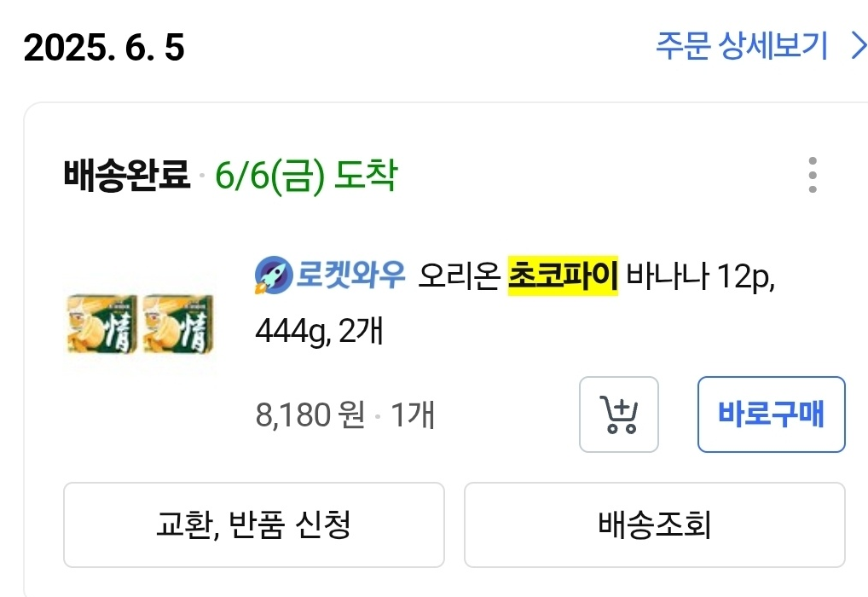Select the 배송완료 status label
Image resolution: width=868 pixels, height=597 pixels.
point(127,175)
